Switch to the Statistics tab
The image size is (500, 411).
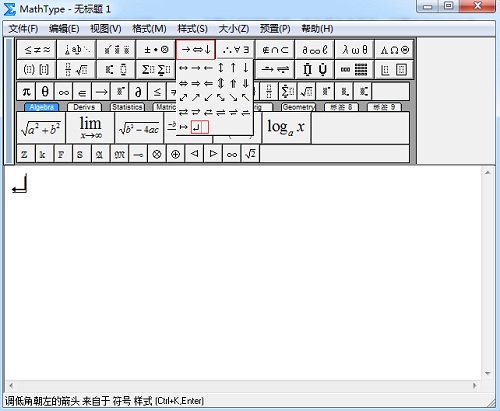(x=127, y=107)
